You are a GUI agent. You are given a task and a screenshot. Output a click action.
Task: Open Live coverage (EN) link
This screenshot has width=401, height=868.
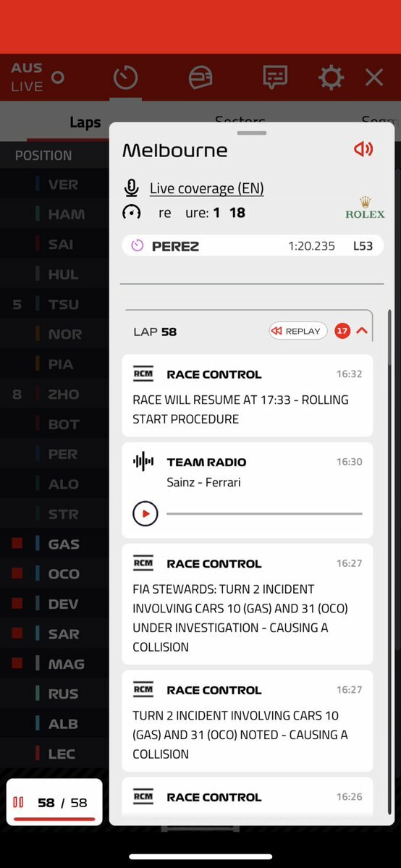click(206, 188)
